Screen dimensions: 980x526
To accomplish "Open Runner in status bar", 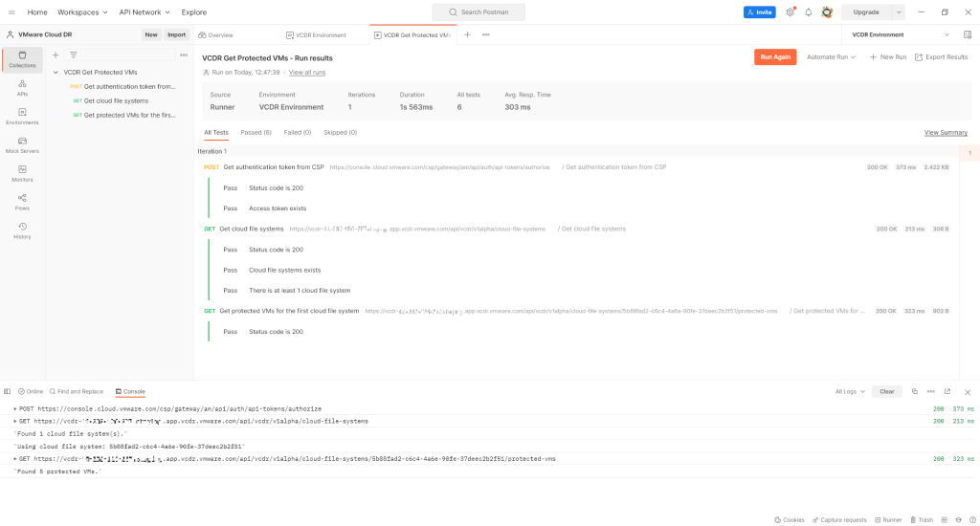I will [888, 519].
